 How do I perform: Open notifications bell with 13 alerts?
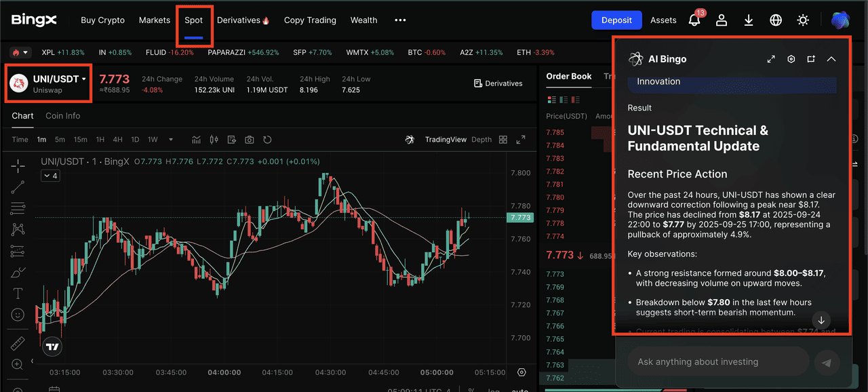point(695,19)
